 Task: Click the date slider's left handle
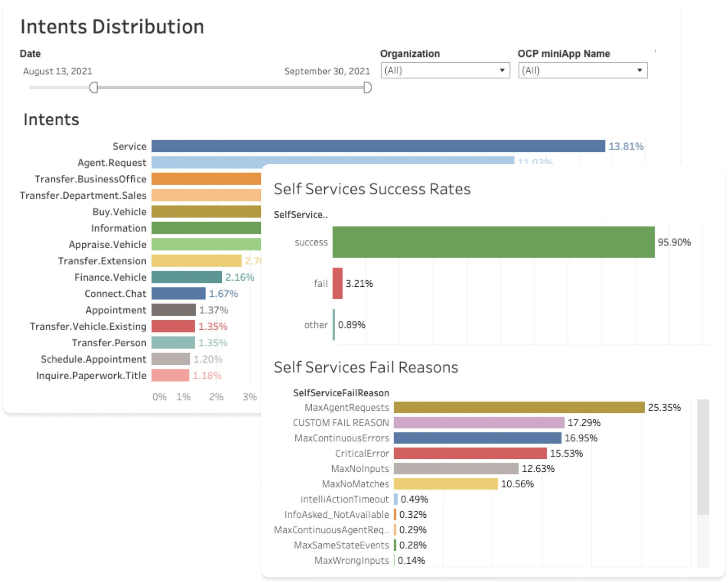click(x=94, y=88)
